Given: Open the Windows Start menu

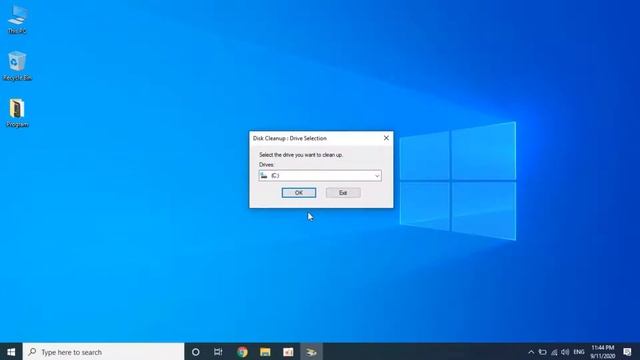Looking at the screenshot, I should 11,352.
